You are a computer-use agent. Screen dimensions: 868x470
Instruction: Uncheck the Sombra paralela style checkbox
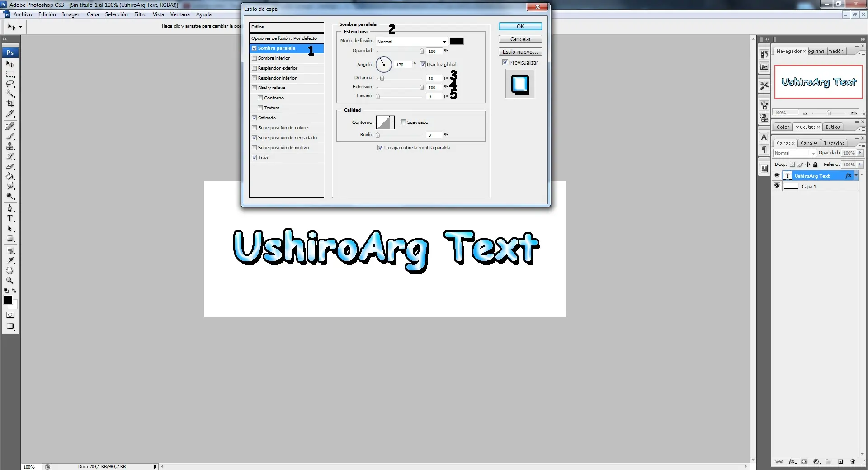pyautogui.click(x=255, y=48)
